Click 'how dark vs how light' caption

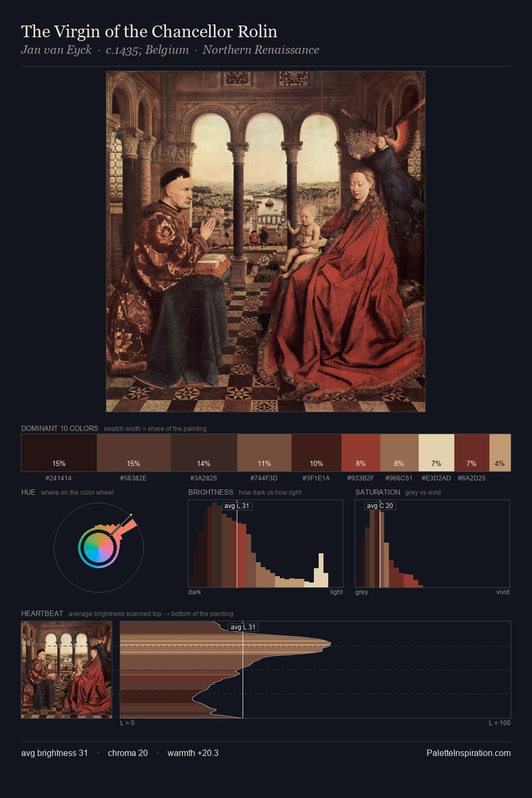coord(270,493)
